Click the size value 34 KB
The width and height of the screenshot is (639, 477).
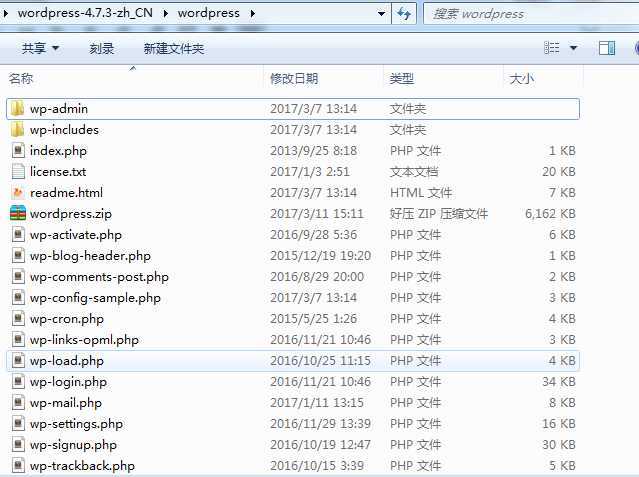(559, 382)
